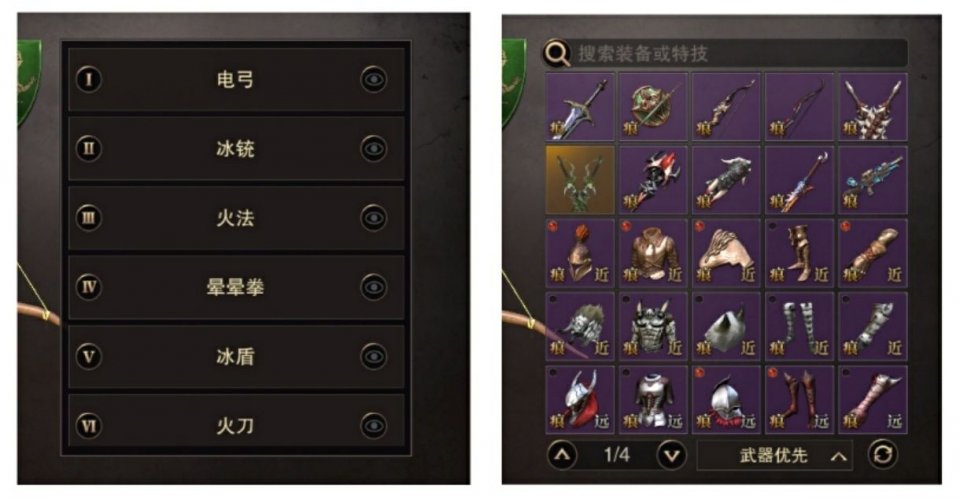Image resolution: width=960 pixels, height=499 pixels.
Task: Select loadout IV 晕晕拳
Action: (236, 287)
